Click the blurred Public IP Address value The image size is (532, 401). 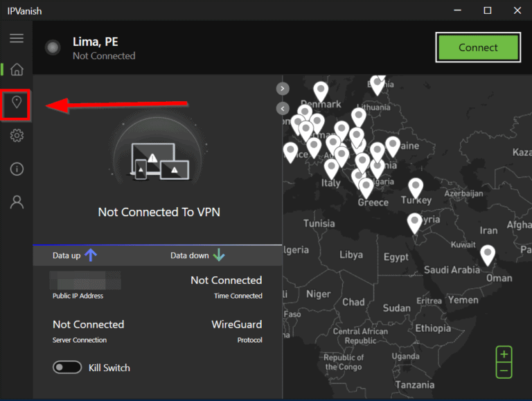tap(85, 280)
